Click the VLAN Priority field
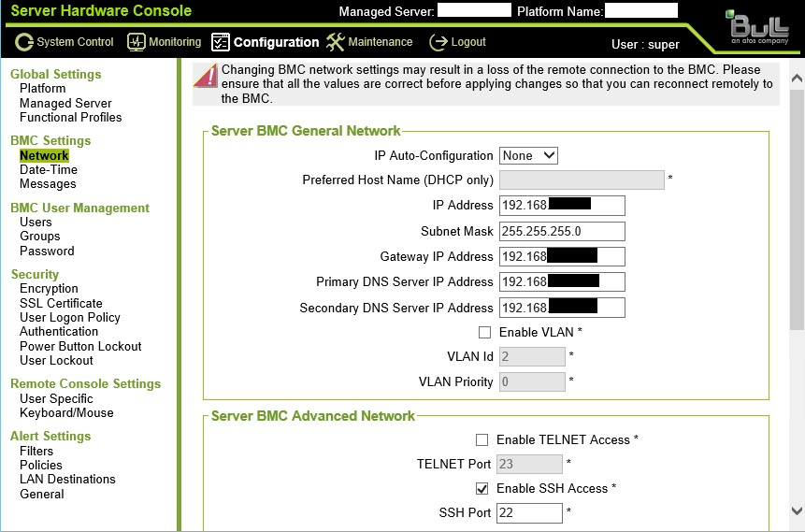 click(532, 382)
